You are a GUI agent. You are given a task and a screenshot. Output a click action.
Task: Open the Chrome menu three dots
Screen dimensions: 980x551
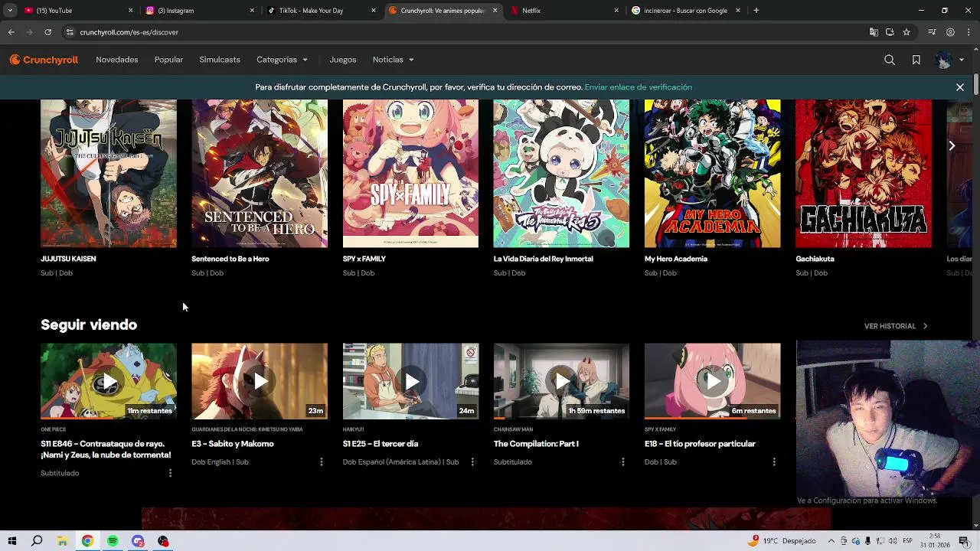click(x=969, y=32)
